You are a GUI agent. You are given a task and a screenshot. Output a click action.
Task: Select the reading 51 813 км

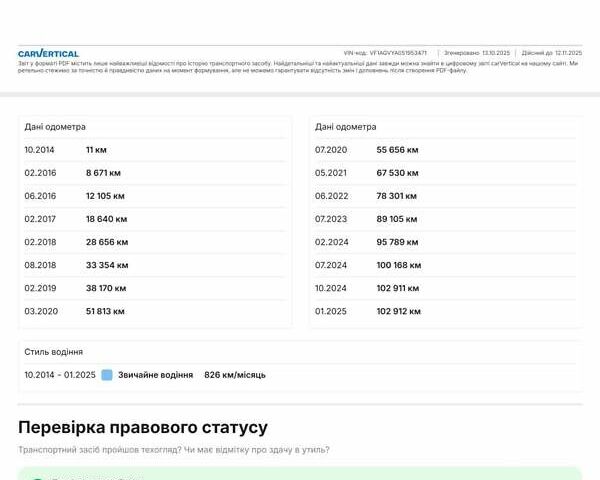[x=105, y=311]
